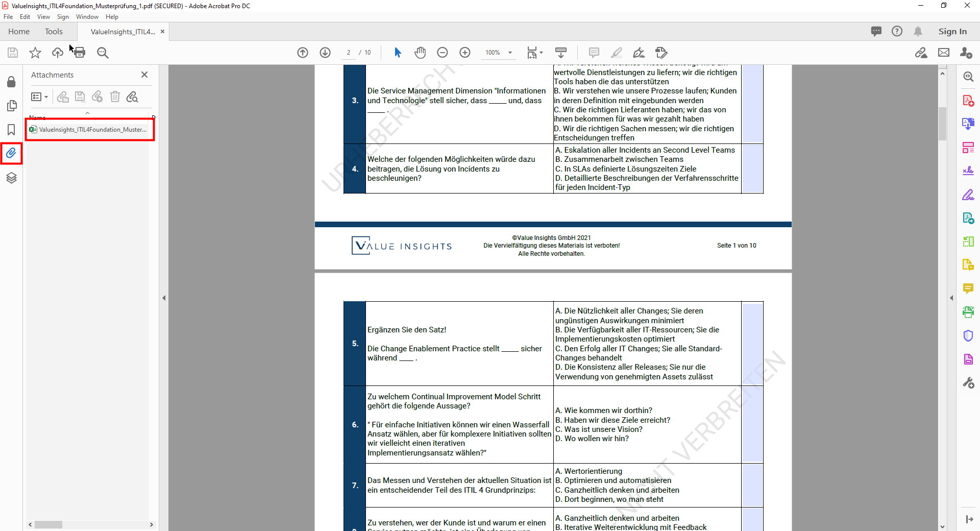Viewport: 980px width, 531px height.
Task: Activate the hand pan tool
Action: [420, 53]
